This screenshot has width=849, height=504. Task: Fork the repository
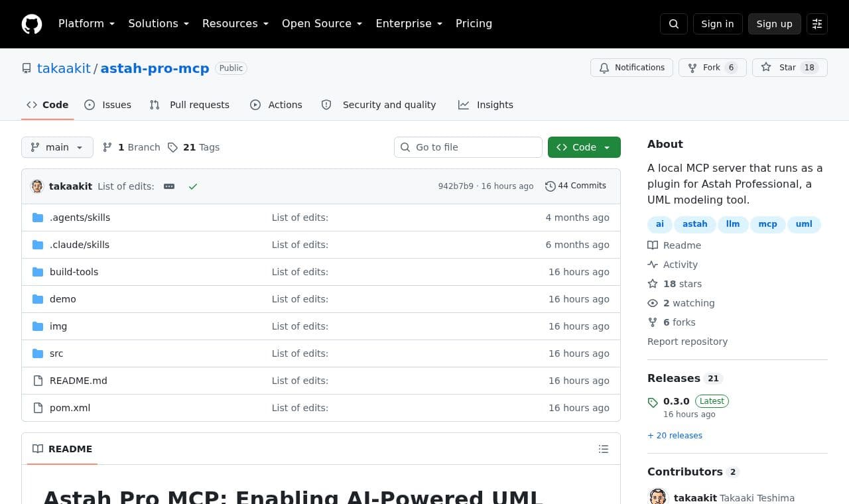tap(712, 68)
